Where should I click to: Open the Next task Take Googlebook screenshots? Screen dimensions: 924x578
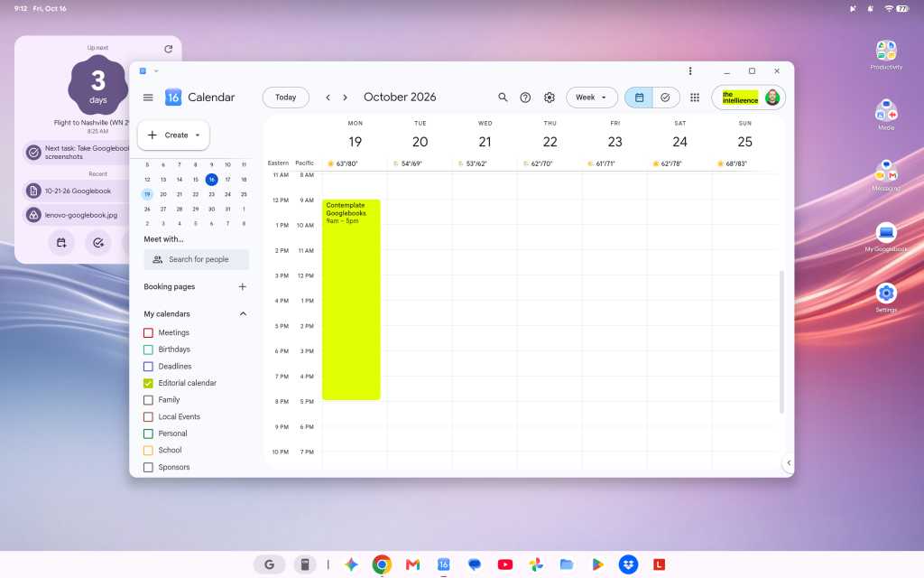77,152
